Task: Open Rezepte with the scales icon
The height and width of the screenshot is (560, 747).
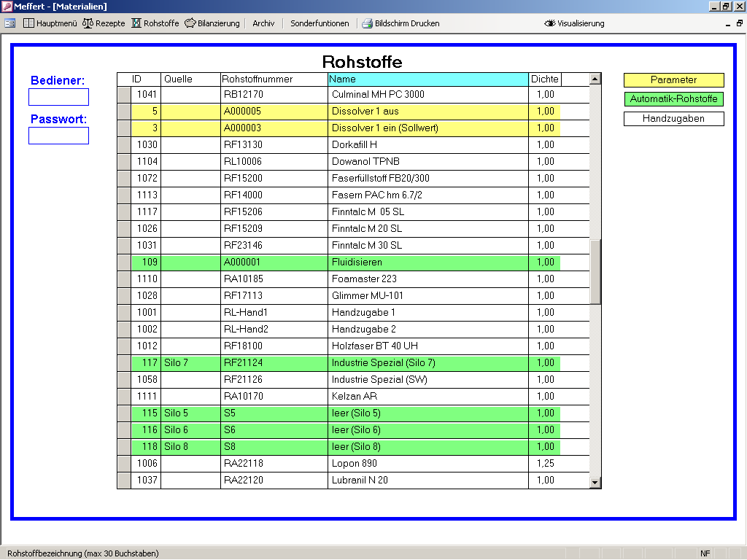Action: 104,23
